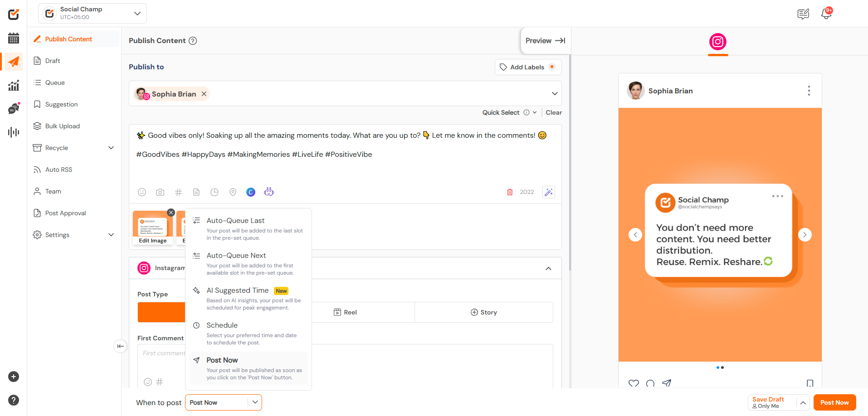This screenshot has width=868, height=416.
Task: Choose AI Suggested Time option
Action: [x=248, y=299]
